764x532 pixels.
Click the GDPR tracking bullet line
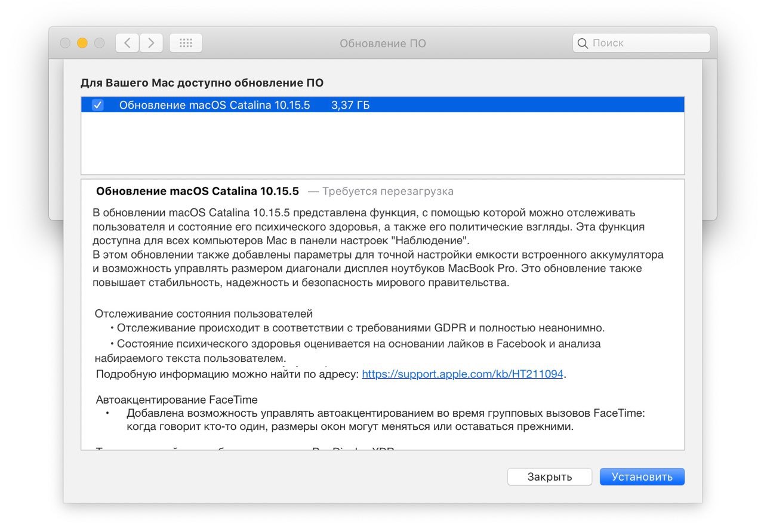358,328
